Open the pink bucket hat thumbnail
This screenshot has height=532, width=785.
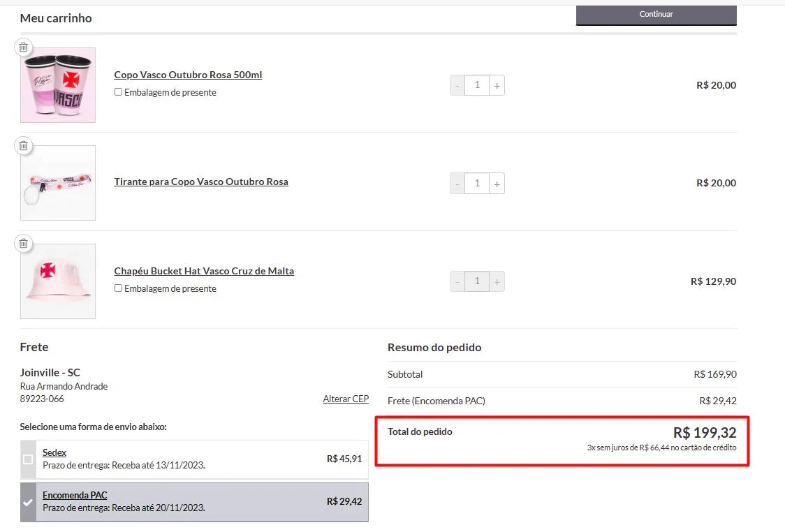click(57, 281)
